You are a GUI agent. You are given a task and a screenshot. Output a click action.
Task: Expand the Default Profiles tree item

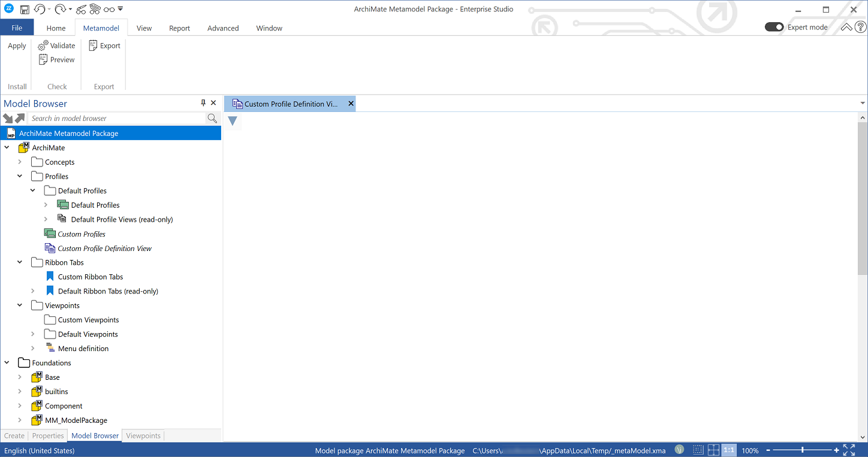tap(46, 205)
